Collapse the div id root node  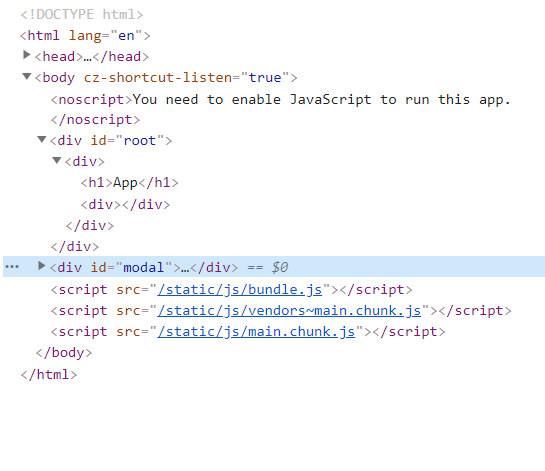pyautogui.click(x=42, y=139)
